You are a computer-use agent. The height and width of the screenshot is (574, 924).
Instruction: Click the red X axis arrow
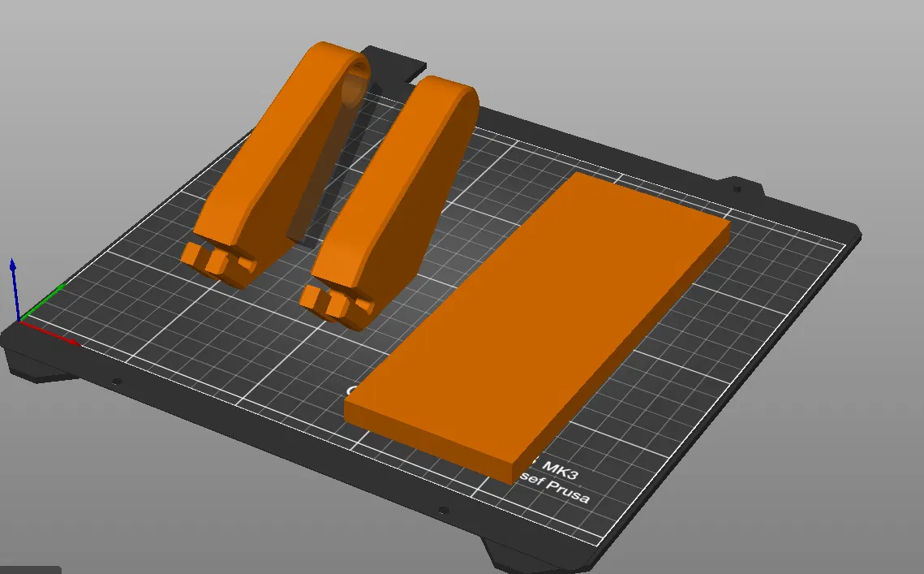50,332
